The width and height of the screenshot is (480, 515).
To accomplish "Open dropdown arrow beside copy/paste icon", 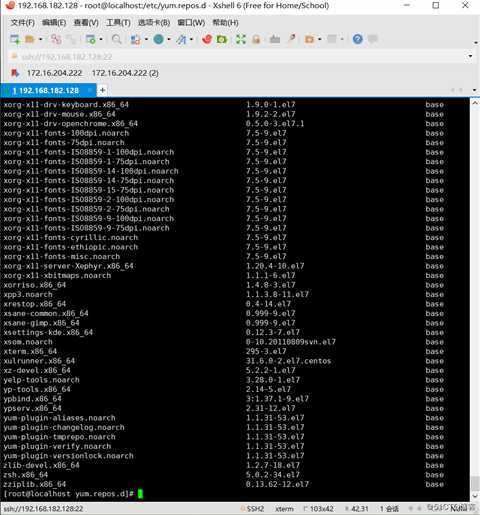I will point(146,39).
